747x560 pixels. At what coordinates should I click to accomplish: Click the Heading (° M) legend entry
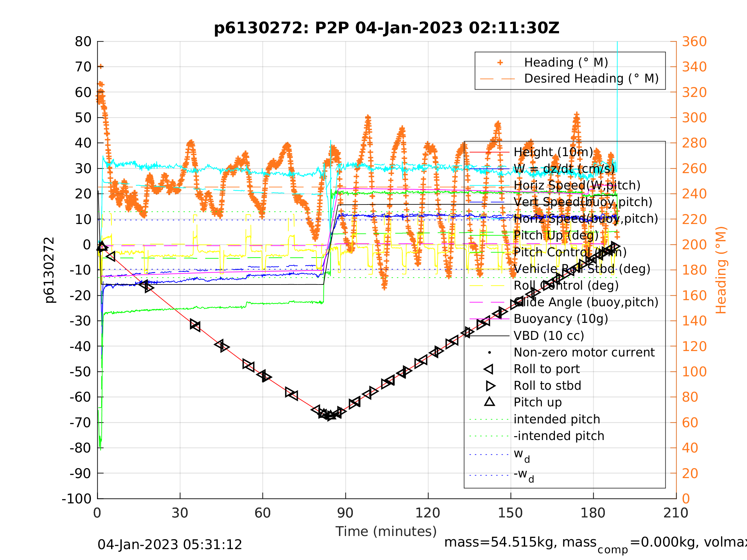566,62
